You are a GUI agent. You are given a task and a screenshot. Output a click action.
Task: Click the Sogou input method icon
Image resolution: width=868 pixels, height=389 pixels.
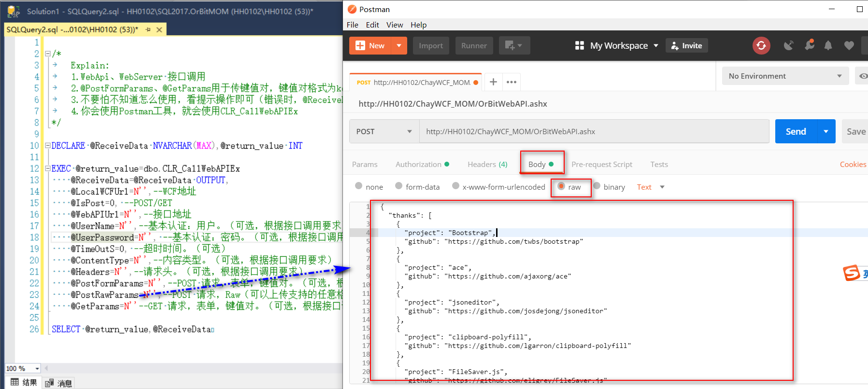tap(852, 273)
